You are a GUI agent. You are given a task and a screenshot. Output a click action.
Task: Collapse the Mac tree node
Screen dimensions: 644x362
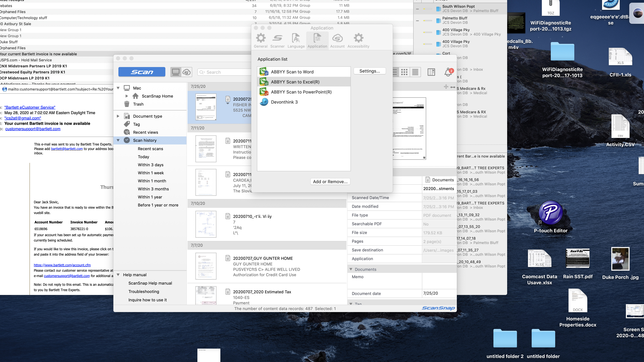coord(118,88)
